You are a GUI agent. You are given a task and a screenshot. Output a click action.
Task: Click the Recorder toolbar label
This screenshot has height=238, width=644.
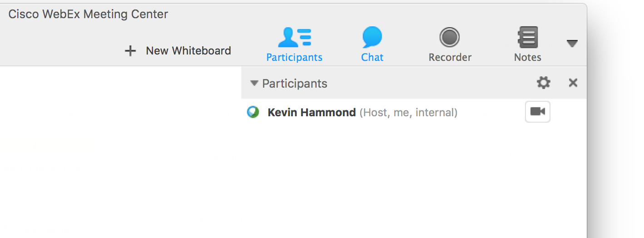pos(450,57)
